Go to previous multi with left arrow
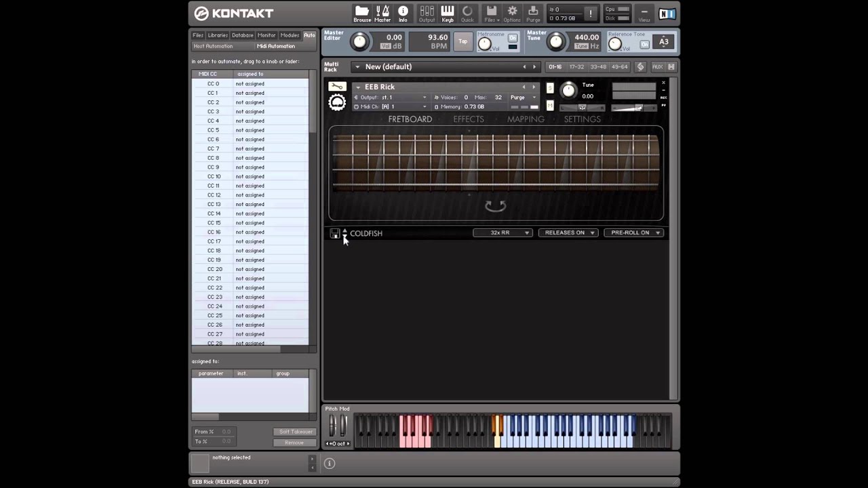Image resolution: width=868 pixels, height=488 pixels. 524,66
